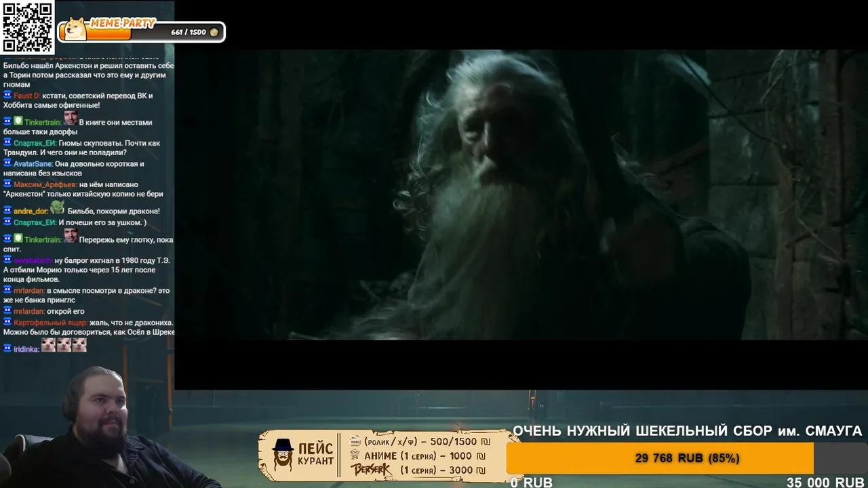
Task: Click the price line 'АНИМЕ (1 серия) – 1000'
Action: coord(425,456)
